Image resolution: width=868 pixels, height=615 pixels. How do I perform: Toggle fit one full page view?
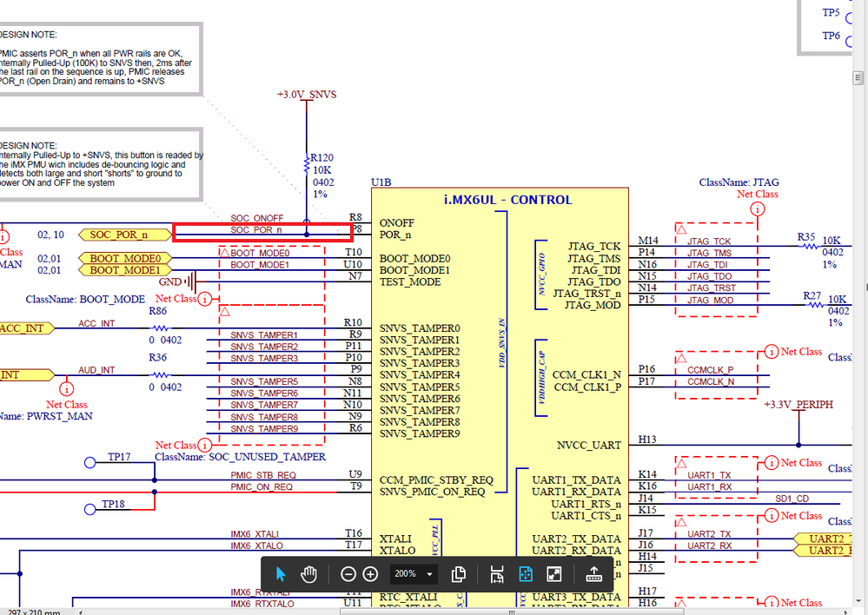[x=526, y=574]
